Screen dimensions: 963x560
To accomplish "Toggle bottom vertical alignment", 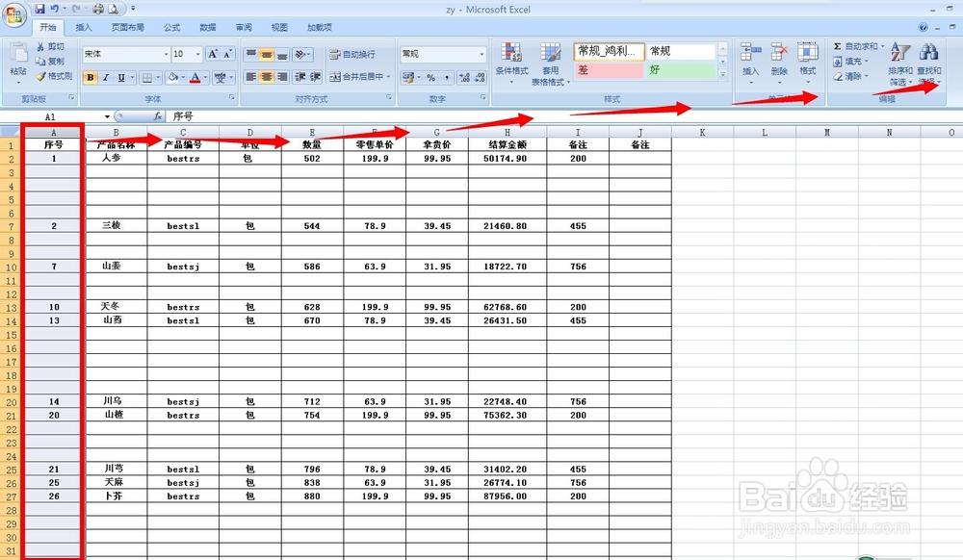I will tap(281, 55).
